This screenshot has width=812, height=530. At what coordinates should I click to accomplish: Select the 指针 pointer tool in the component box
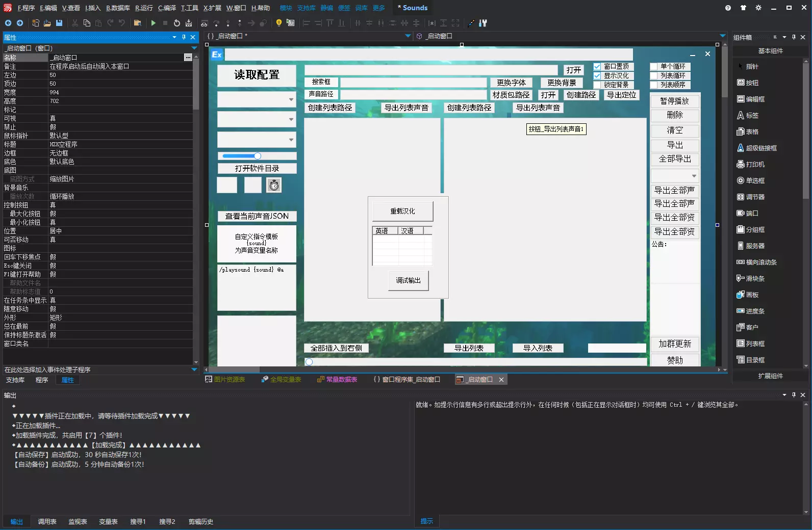coord(748,66)
